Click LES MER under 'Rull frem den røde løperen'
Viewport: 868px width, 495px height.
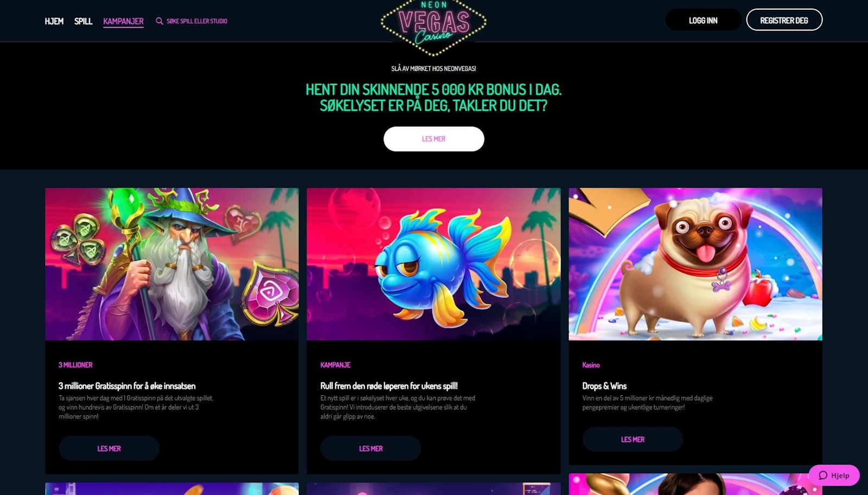coord(371,448)
